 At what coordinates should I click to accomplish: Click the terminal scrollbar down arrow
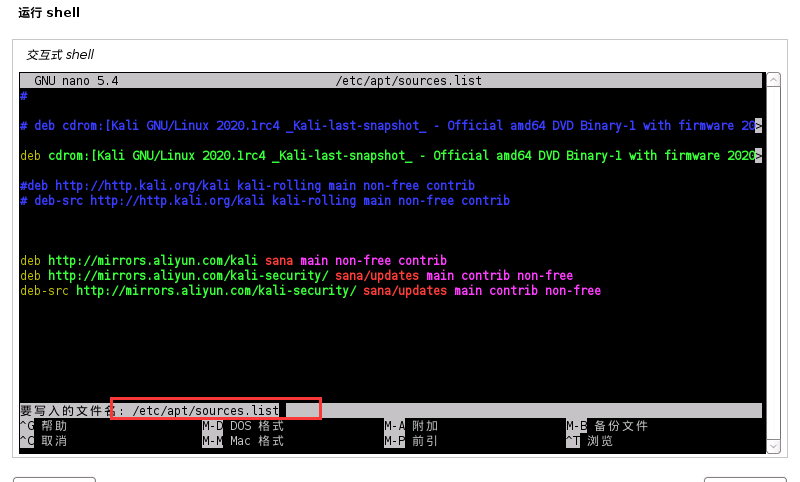click(x=773, y=446)
